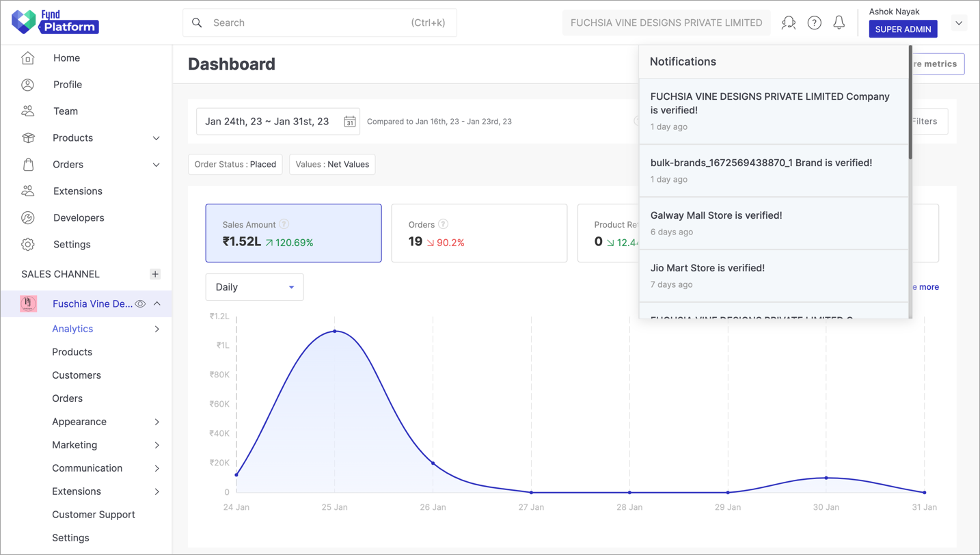Open channel Products submenu item
Image resolution: width=980 pixels, height=555 pixels.
[x=72, y=352]
